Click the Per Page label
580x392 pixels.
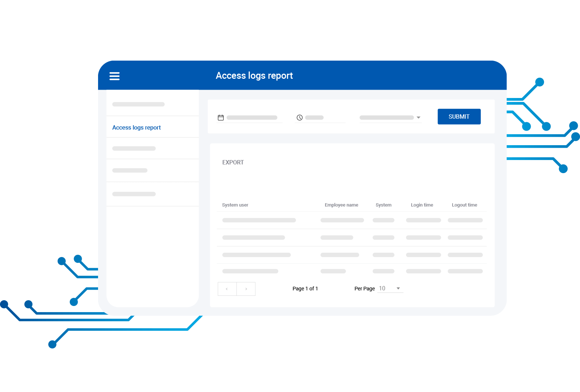click(364, 289)
